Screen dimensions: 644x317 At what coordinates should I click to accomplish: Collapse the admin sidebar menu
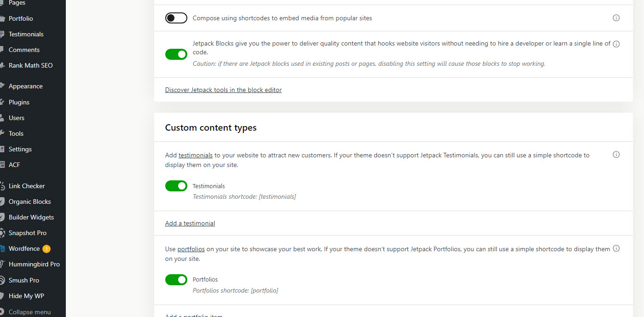tap(29, 312)
